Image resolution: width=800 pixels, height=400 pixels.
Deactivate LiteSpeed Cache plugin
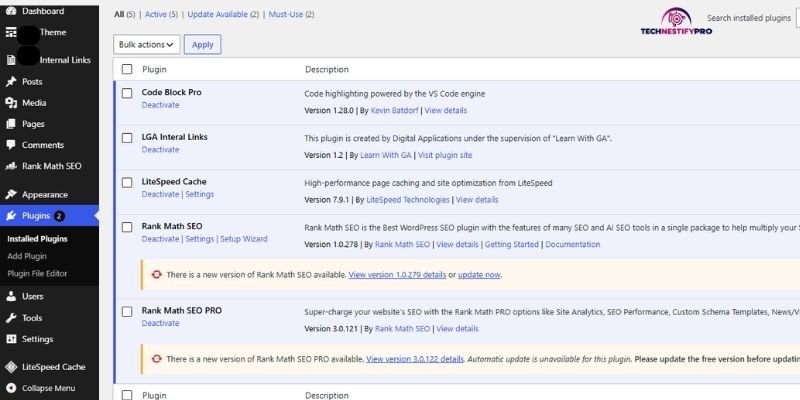(160, 194)
